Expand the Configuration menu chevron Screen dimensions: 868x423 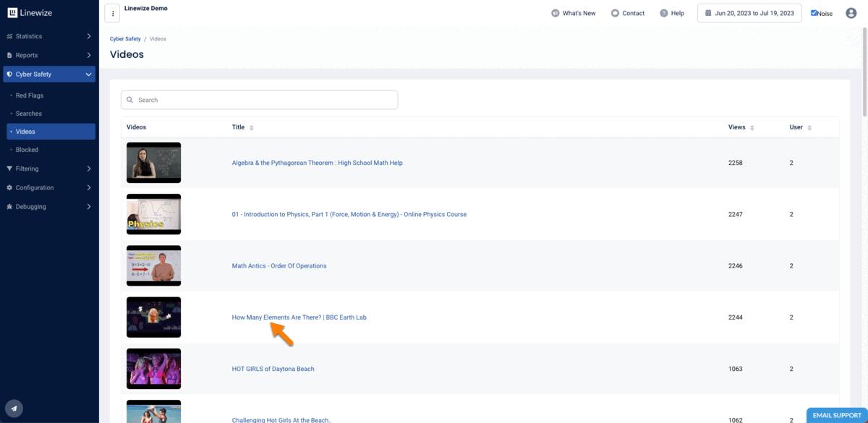click(89, 187)
